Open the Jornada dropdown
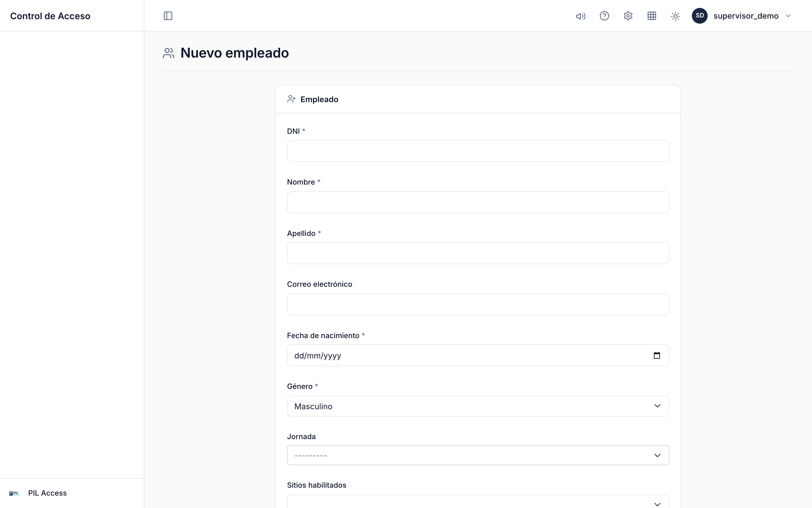The width and height of the screenshot is (812, 508). tap(478, 455)
